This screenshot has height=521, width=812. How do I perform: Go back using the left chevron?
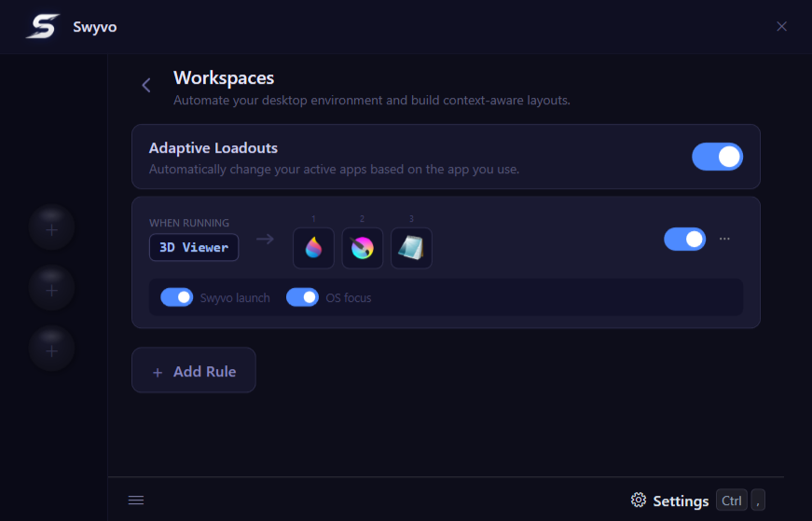click(x=146, y=85)
